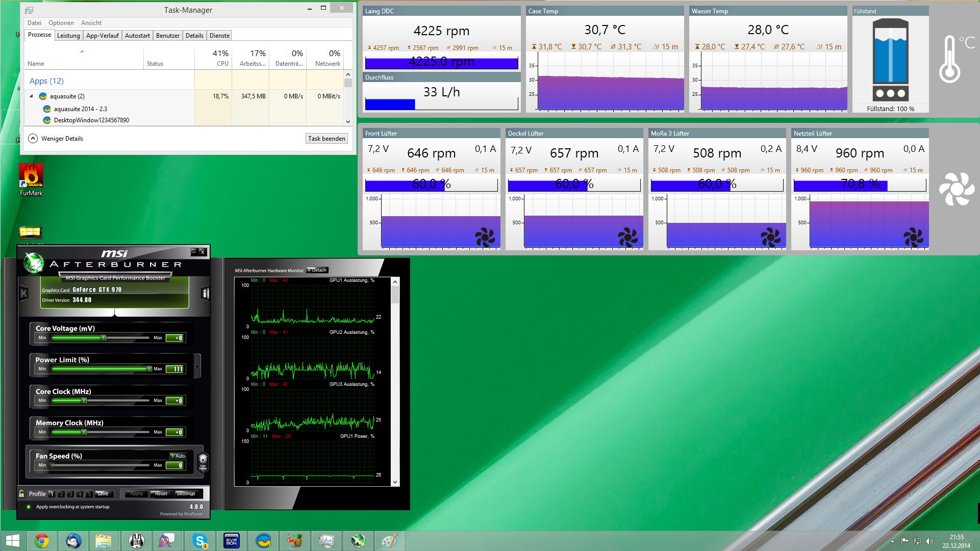Click the User Define fan gear icon
Image resolution: width=980 pixels, height=551 pixels.
coord(203,462)
